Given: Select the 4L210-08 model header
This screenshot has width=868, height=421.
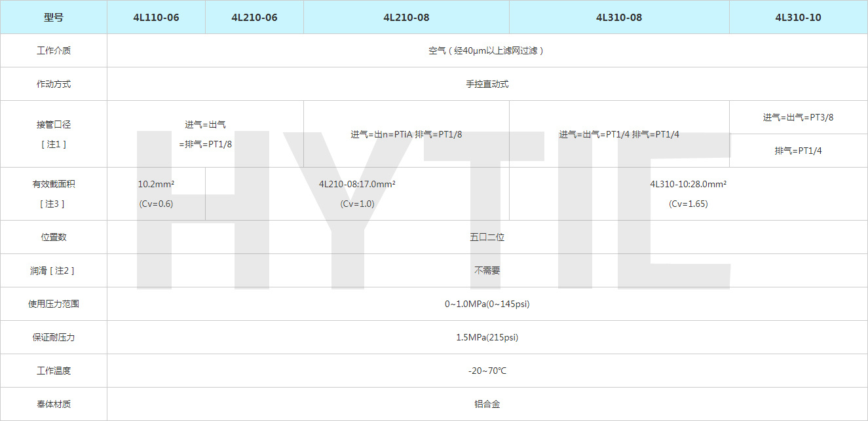Looking at the screenshot, I should pyautogui.click(x=406, y=17).
